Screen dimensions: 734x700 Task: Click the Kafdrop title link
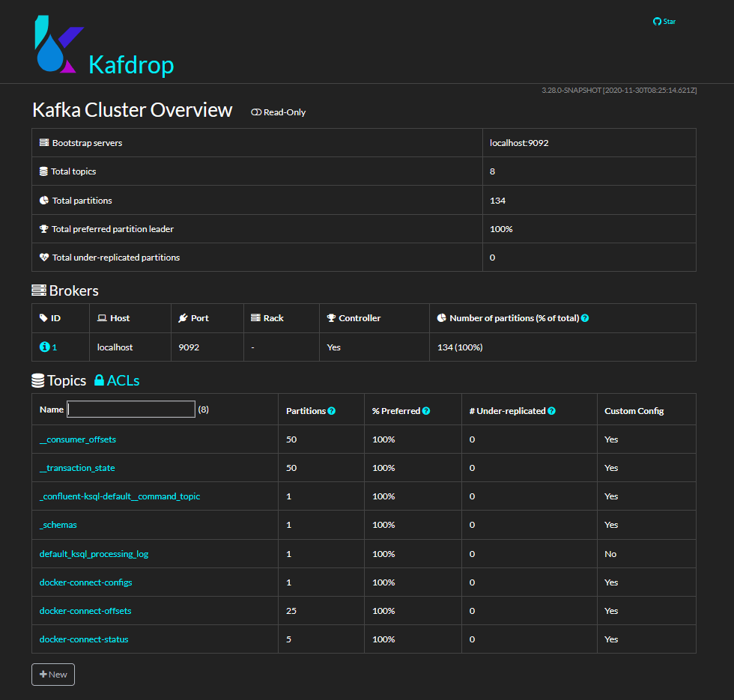point(131,64)
